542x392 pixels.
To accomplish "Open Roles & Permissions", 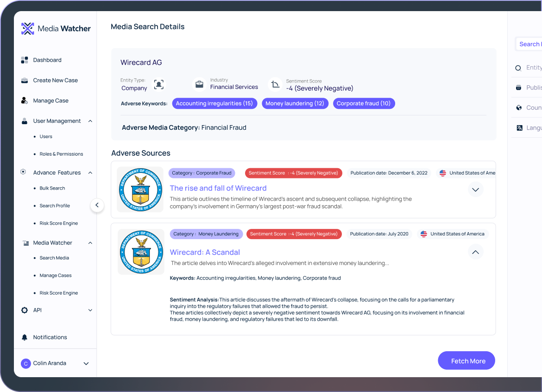I will coord(61,154).
